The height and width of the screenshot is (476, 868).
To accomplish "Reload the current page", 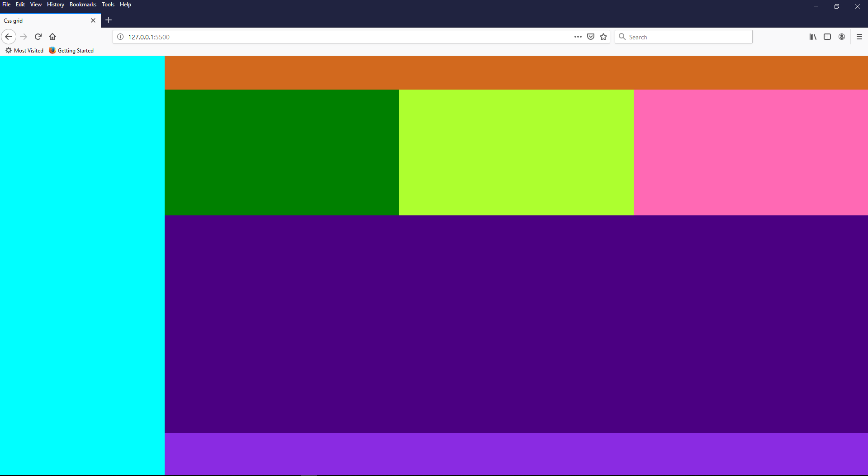I will click(38, 37).
